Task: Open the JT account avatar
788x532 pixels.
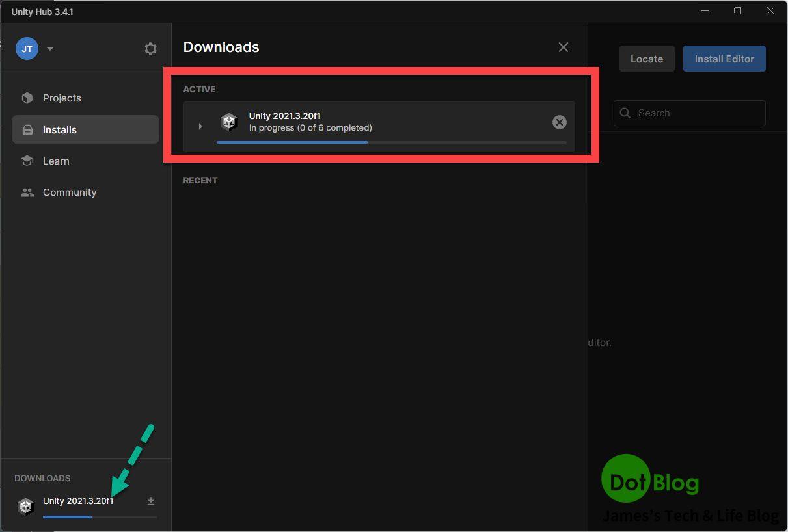Action: 27,49
